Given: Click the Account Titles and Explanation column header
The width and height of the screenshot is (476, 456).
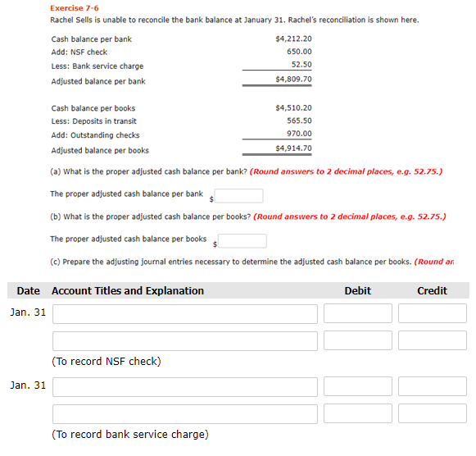Looking at the screenshot, I should pos(128,290).
